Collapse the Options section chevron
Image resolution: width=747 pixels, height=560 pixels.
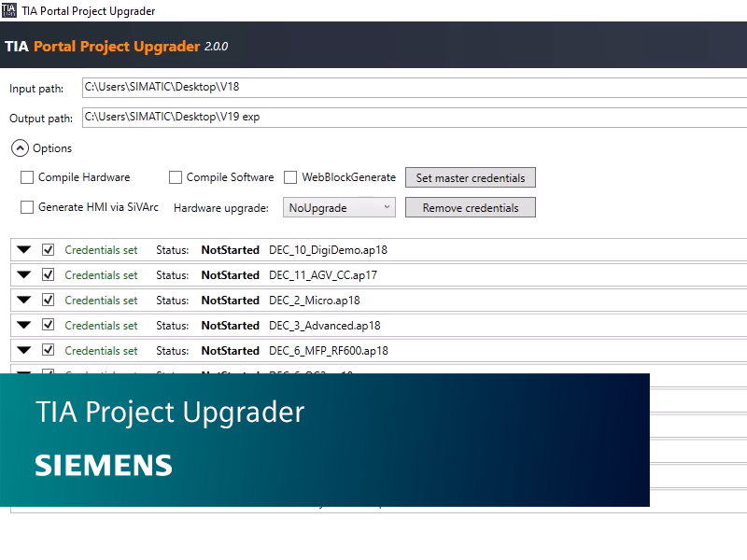(20, 147)
